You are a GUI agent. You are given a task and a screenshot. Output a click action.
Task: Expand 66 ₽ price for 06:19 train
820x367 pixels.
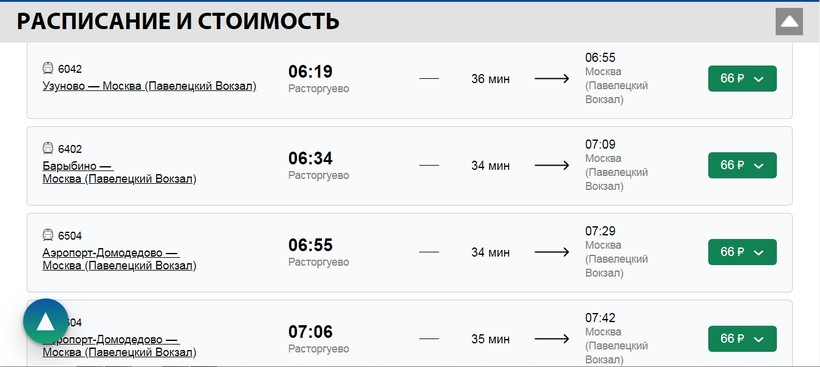click(742, 78)
